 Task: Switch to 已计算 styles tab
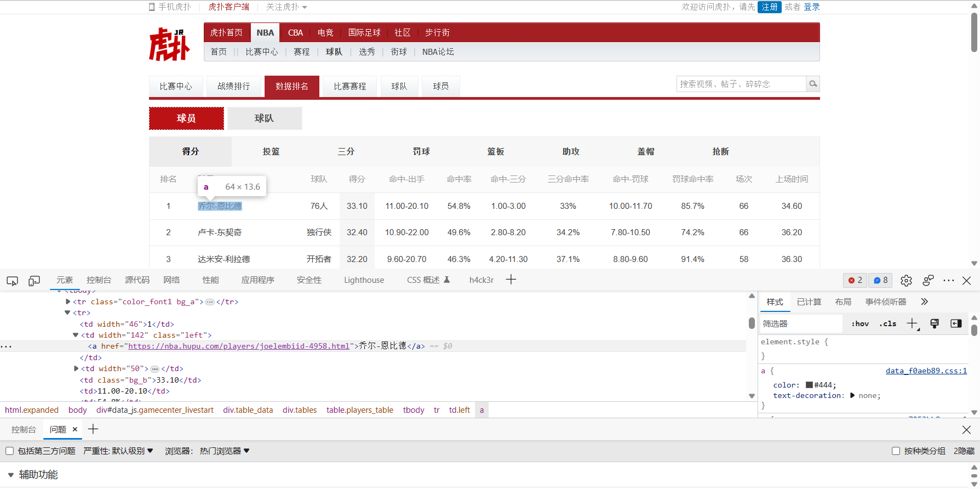(809, 302)
